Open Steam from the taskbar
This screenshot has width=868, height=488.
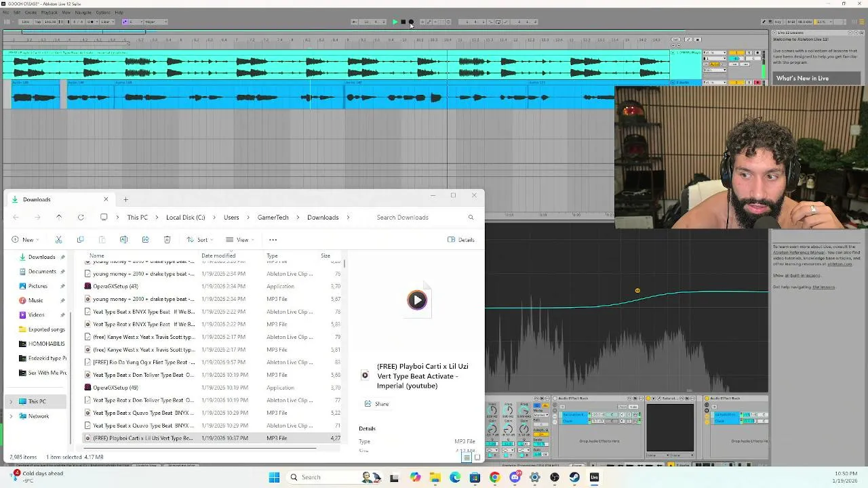(x=574, y=477)
